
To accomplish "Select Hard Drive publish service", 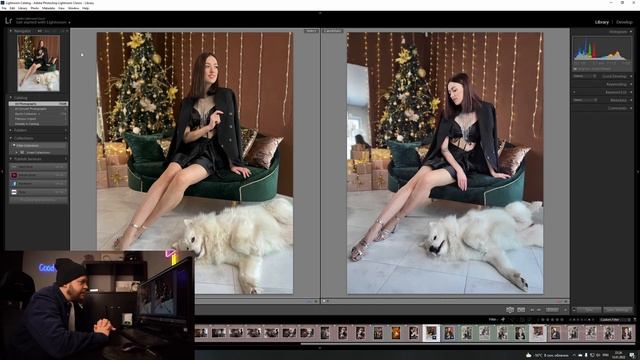I will point(38,167).
